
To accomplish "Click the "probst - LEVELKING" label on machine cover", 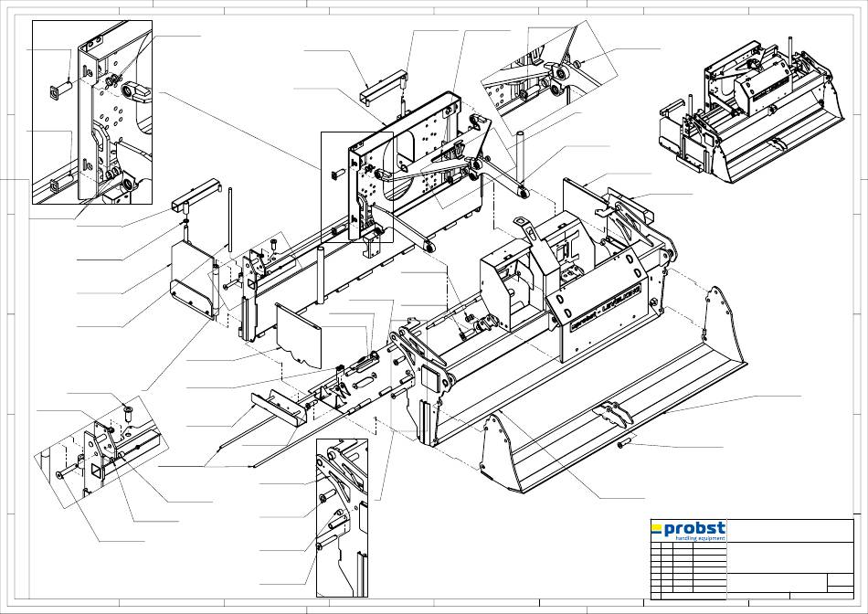I will click(x=606, y=307).
